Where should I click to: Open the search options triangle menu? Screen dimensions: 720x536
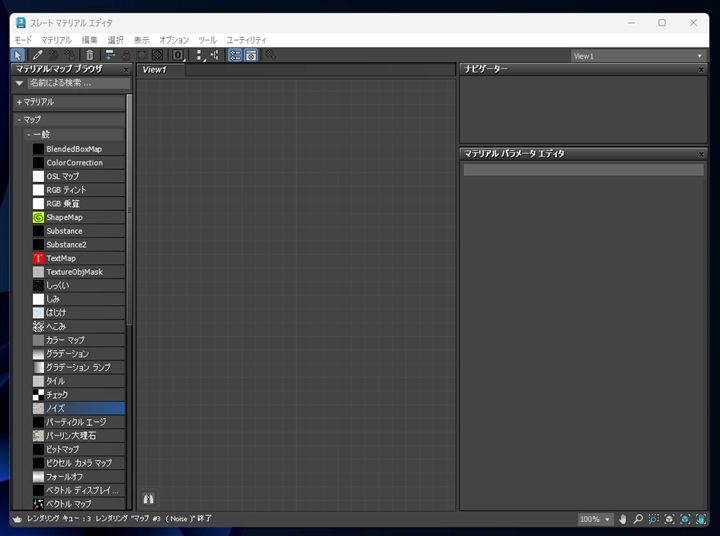tap(19, 83)
